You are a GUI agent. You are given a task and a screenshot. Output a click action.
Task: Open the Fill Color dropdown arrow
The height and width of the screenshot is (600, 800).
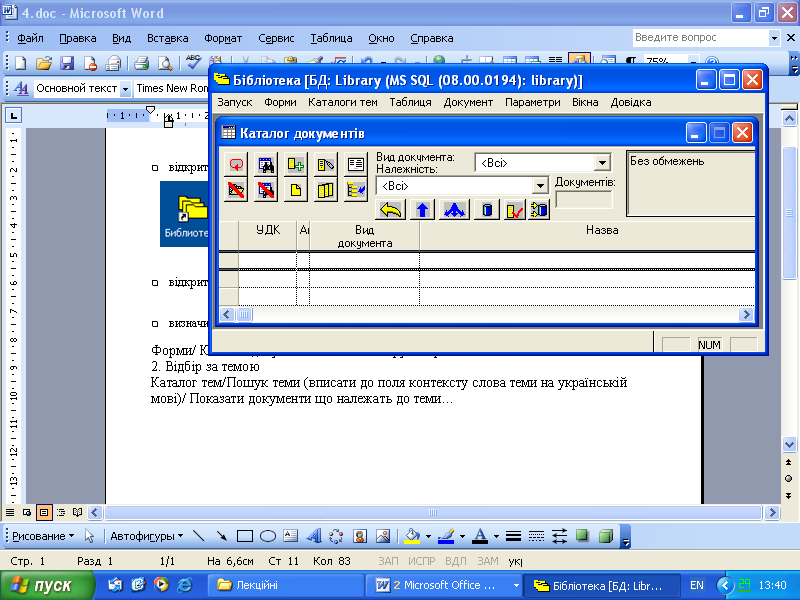(x=428, y=536)
